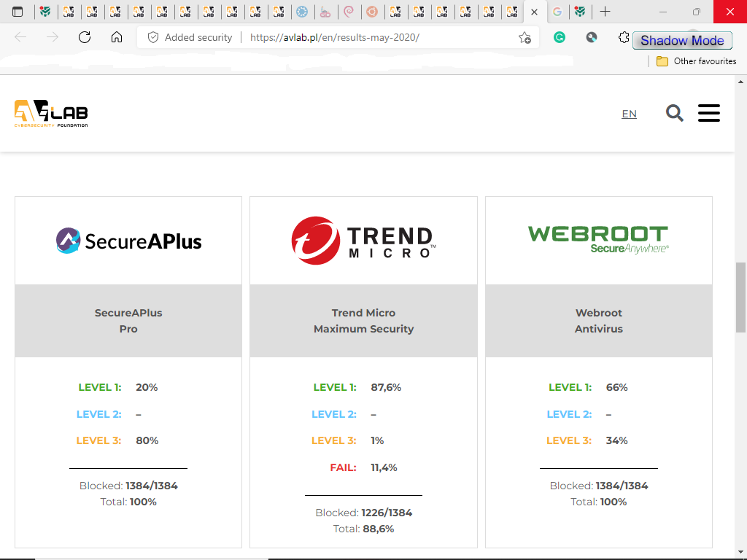This screenshot has width=747, height=560.
Task: Click the scrollbar down arrow
Action: [740, 553]
